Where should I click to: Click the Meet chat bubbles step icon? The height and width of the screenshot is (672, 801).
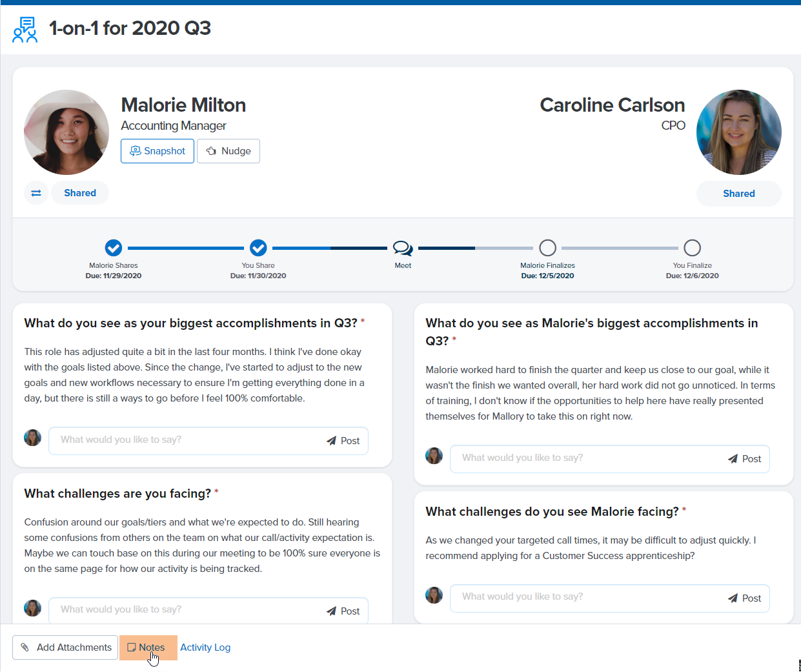403,248
